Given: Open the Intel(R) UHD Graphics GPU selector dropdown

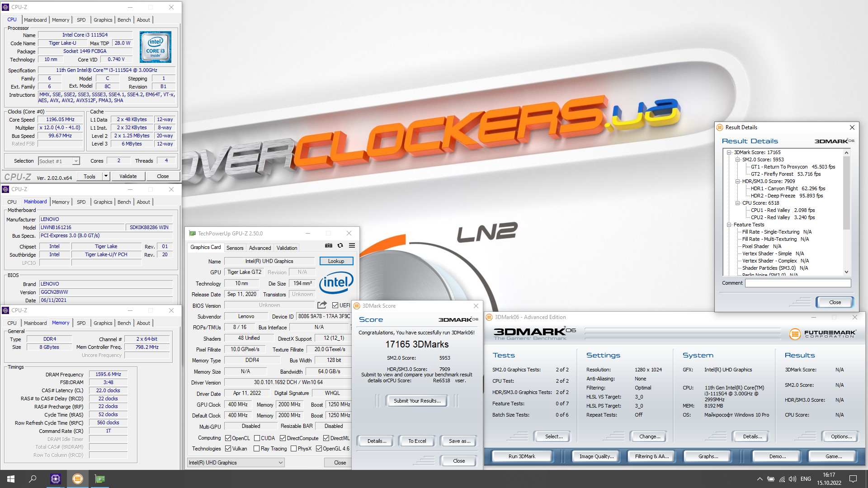Looking at the screenshot, I should [x=236, y=463].
